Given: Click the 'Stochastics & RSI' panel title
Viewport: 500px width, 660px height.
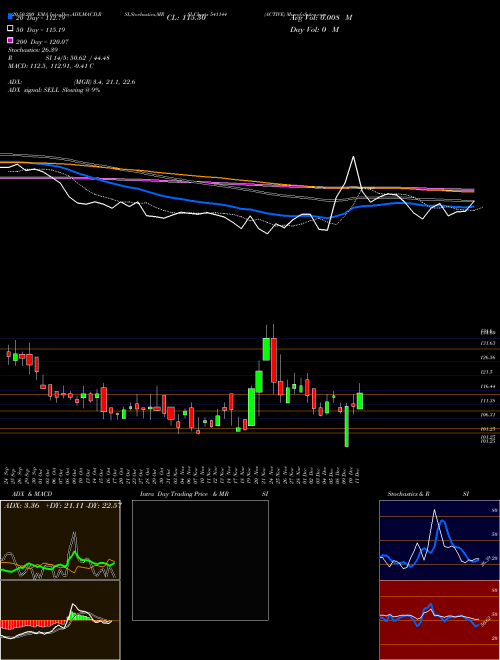Looking at the screenshot, I should pos(428,494).
